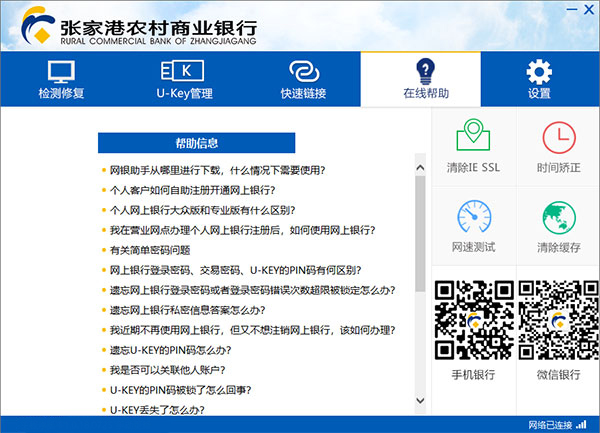Viewport: 600px width, 433px height.
Task: Click the 时间矫正 clock icon
Action: 559,137
